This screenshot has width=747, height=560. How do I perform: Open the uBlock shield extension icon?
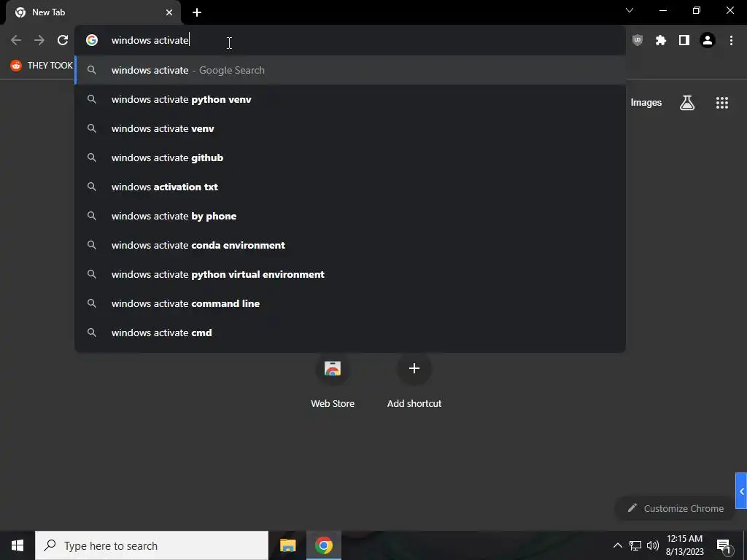pyautogui.click(x=638, y=41)
